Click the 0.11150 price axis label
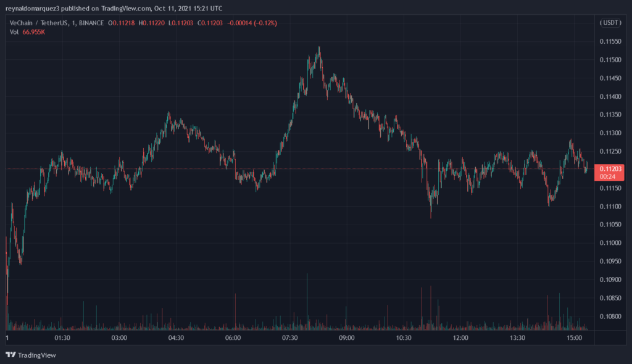Screen dimensions: 632x364 pos(610,188)
